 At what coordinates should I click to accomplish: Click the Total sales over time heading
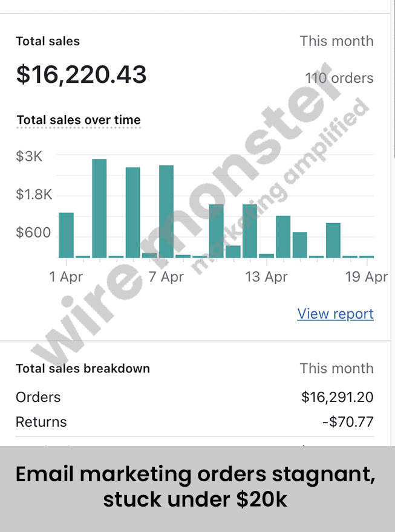tap(79, 120)
